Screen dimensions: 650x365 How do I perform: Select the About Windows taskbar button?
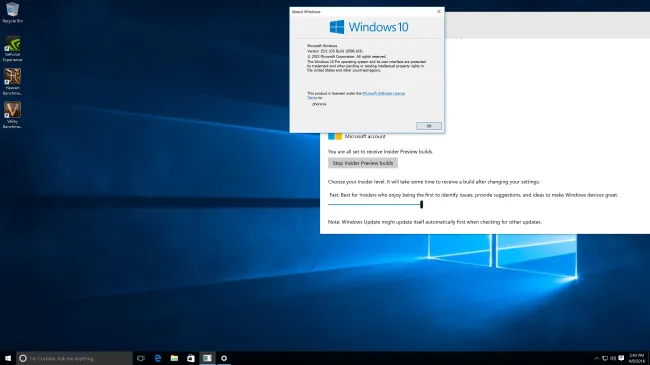[x=207, y=358]
